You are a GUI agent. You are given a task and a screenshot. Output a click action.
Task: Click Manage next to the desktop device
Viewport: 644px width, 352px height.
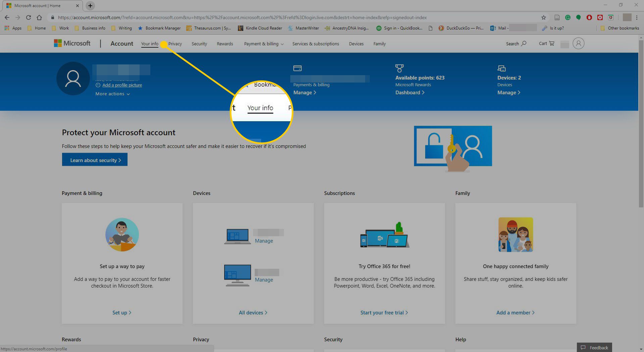point(264,280)
